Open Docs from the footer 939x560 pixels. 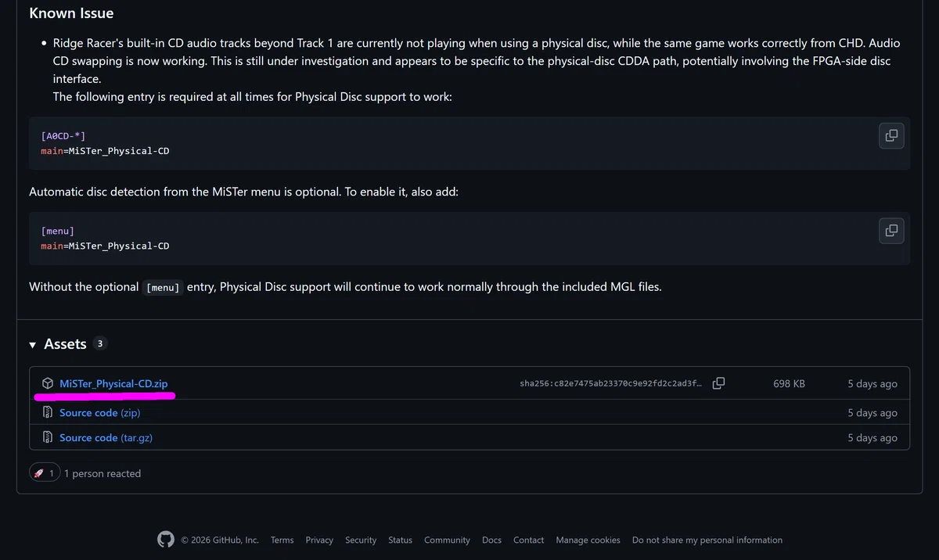(491, 540)
